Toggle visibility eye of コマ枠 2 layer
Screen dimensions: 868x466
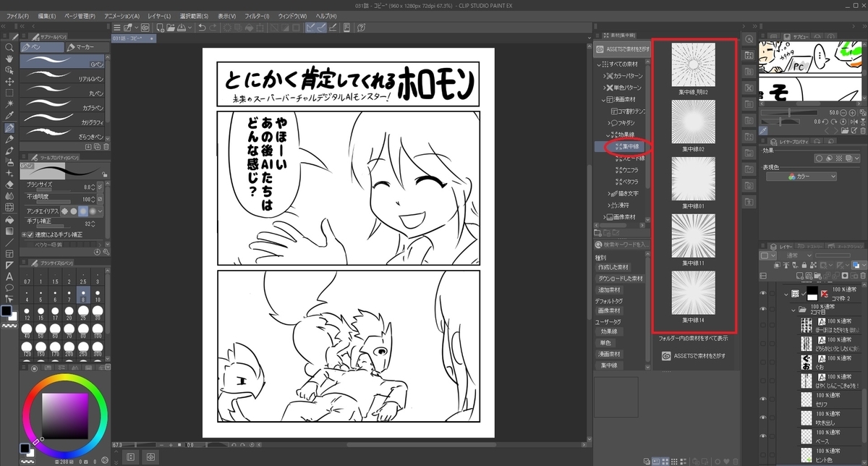click(762, 294)
